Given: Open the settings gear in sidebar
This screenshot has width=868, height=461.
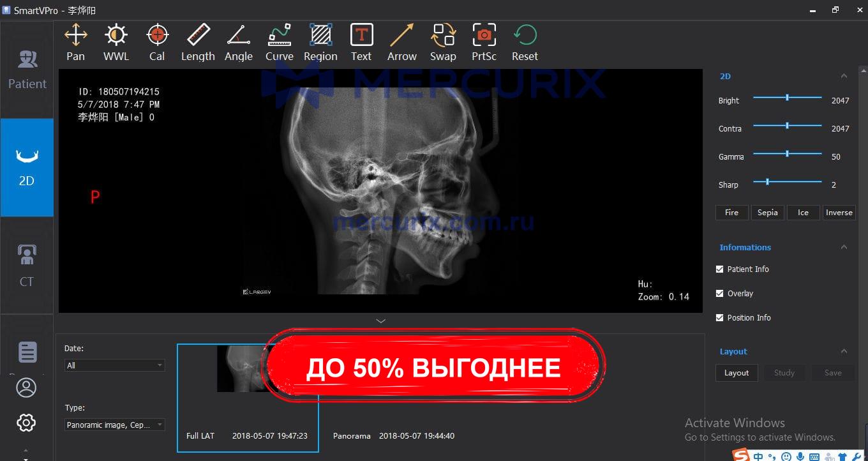Looking at the screenshot, I should (26, 422).
